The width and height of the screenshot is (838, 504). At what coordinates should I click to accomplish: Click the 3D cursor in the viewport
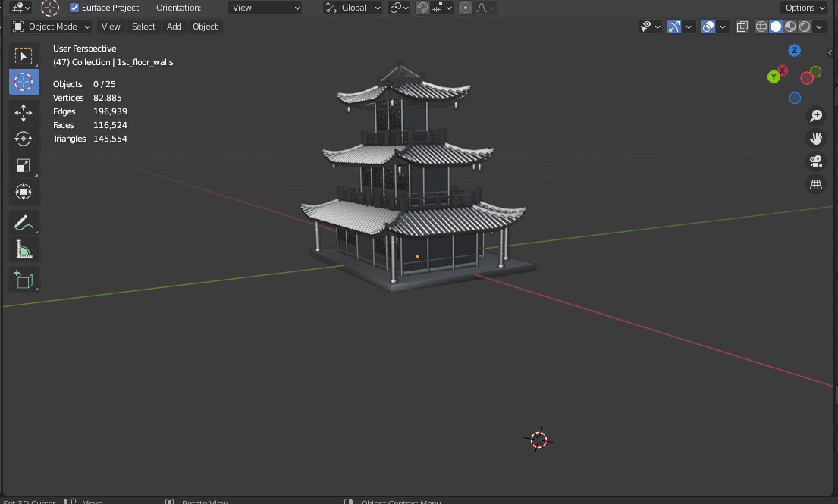point(538,440)
